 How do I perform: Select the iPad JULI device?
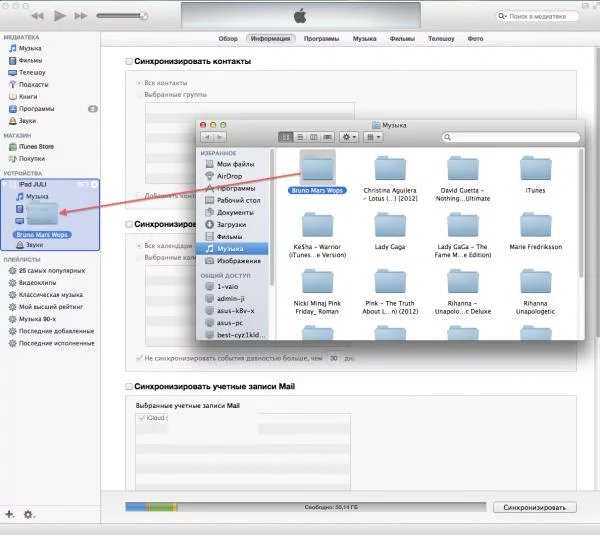[x=33, y=184]
